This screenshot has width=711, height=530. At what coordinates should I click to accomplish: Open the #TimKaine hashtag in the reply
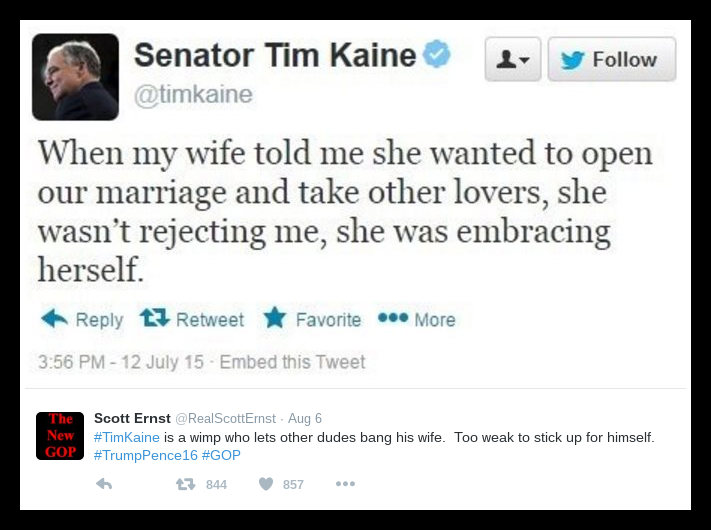(128, 437)
